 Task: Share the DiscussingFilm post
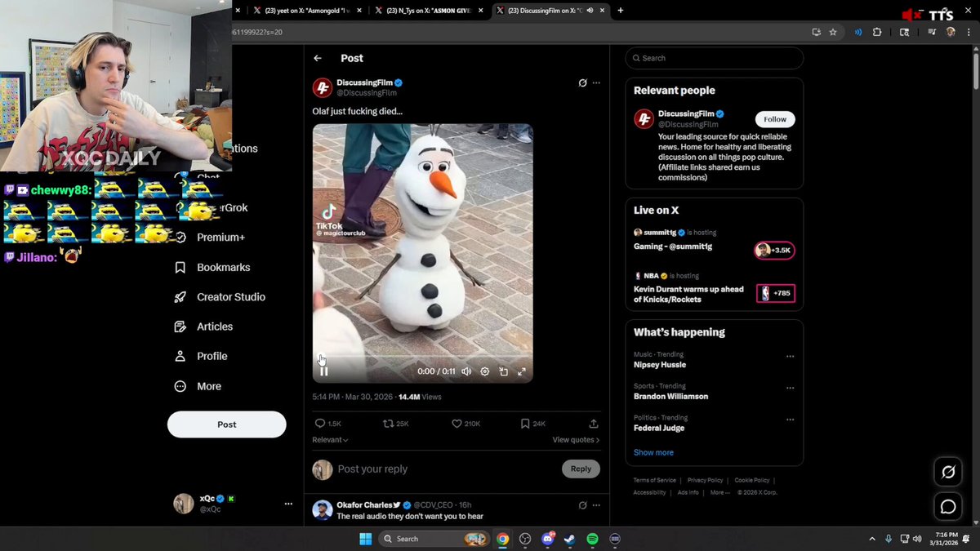coord(594,424)
